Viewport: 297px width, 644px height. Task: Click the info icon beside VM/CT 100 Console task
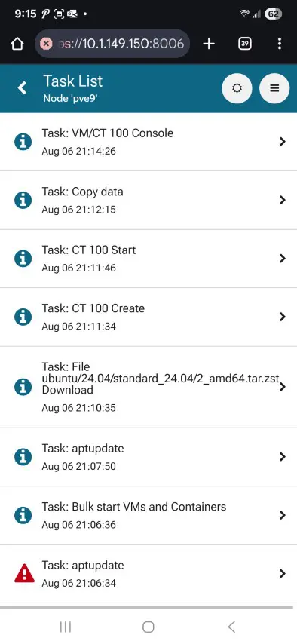tap(23, 142)
